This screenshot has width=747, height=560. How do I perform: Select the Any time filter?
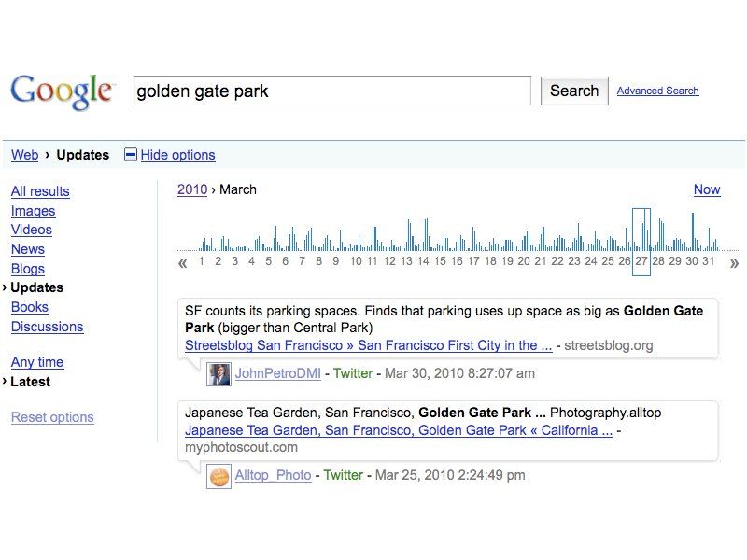point(37,362)
